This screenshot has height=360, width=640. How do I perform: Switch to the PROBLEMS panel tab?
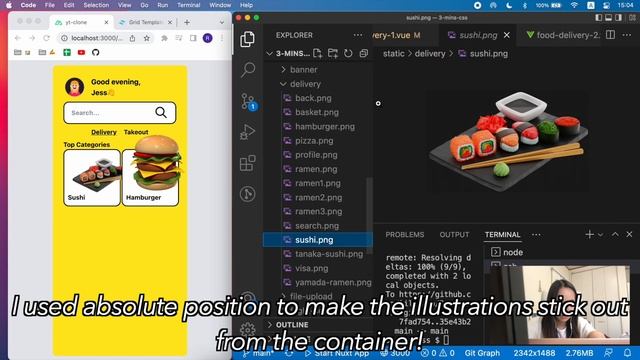point(405,235)
